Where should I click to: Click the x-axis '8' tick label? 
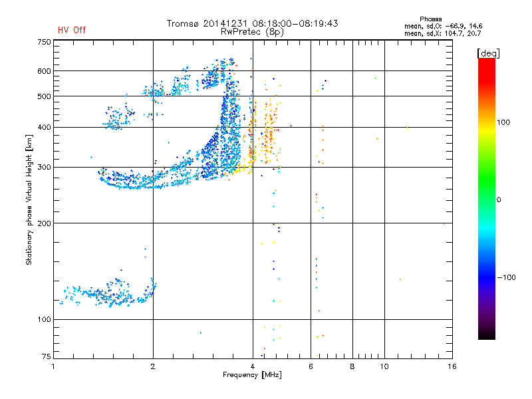pyautogui.click(x=352, y=366)
